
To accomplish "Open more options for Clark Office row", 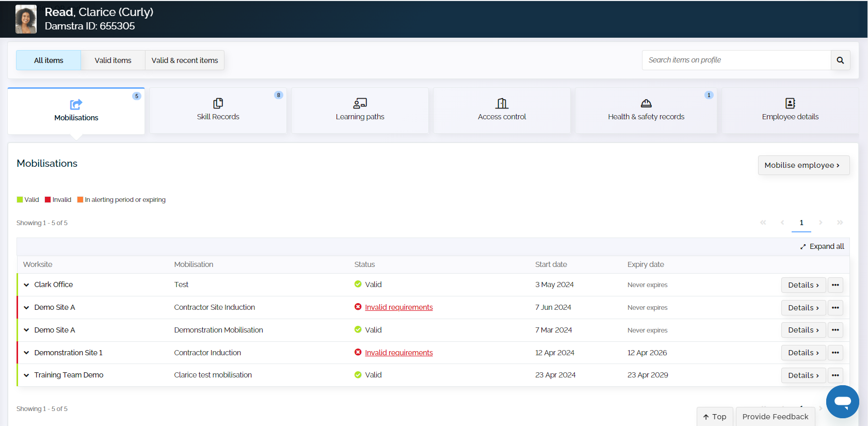I will [x=835, y=285].
